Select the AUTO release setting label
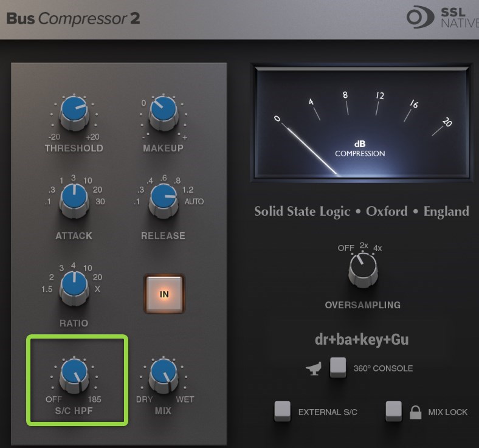This screenshot has width=479, height=448. tap(194, 201)
